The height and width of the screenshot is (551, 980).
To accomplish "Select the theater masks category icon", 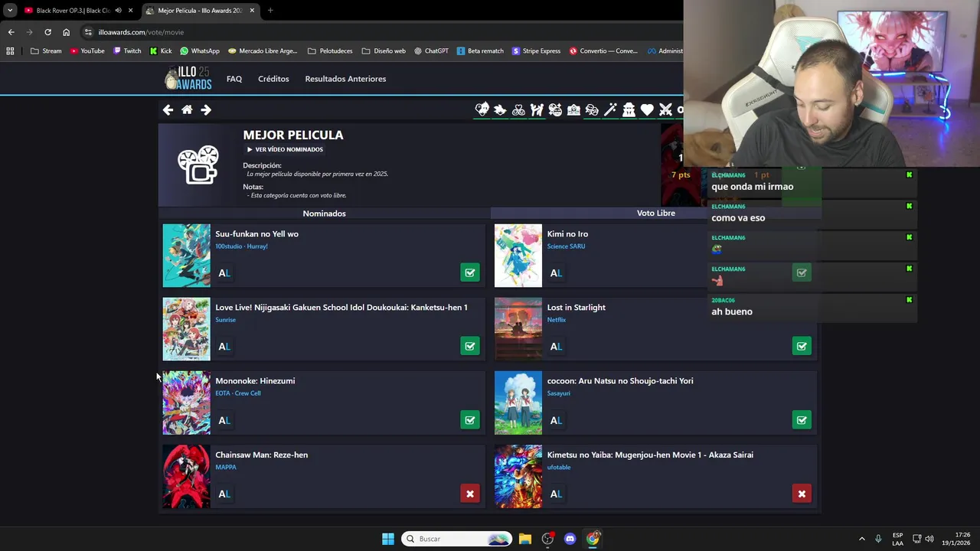I will [592, 110].
